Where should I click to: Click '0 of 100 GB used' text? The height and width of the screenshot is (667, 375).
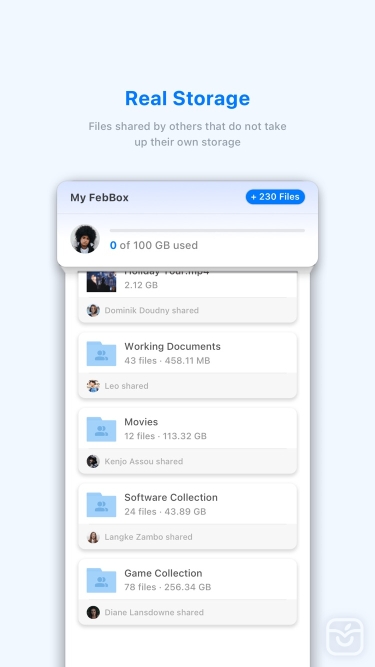click(153, 245)
